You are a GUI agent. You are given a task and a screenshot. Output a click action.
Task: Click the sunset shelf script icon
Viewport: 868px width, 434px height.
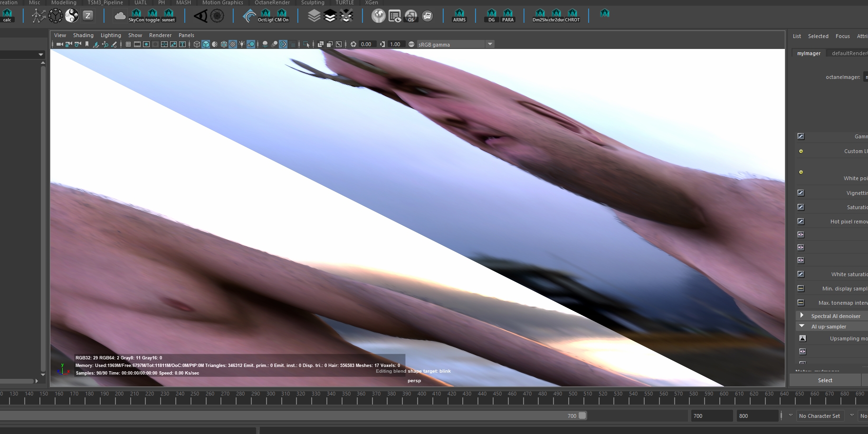tap(169, 16)
